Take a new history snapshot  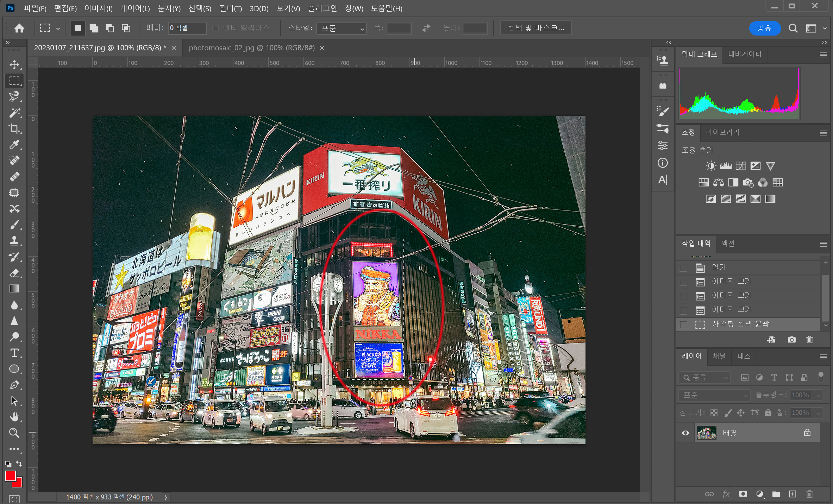tap(791, 340)
